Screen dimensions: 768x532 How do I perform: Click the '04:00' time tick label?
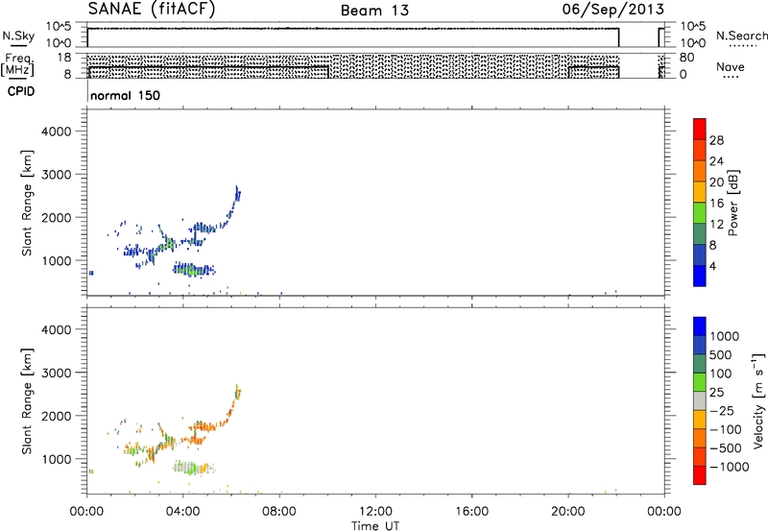coord(183,512)
